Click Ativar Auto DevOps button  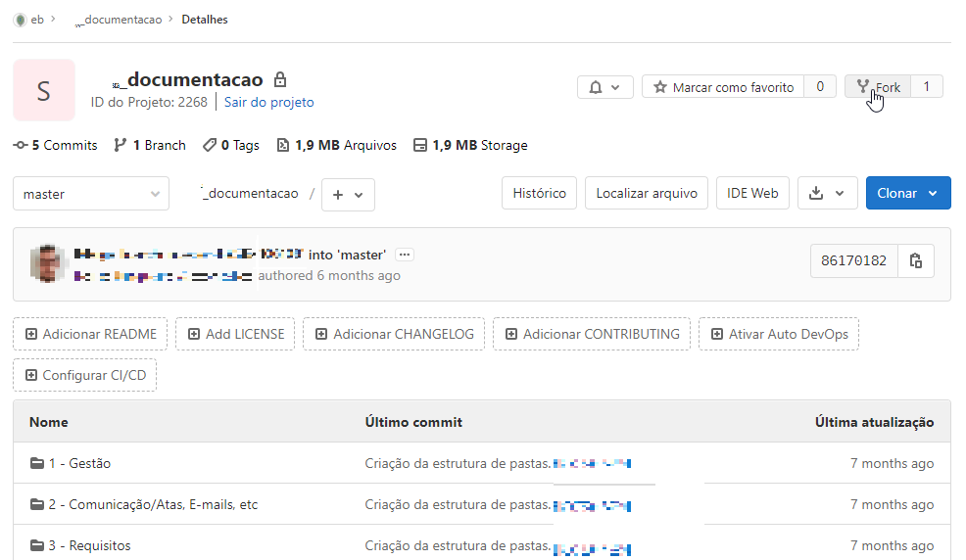(779, 334)
